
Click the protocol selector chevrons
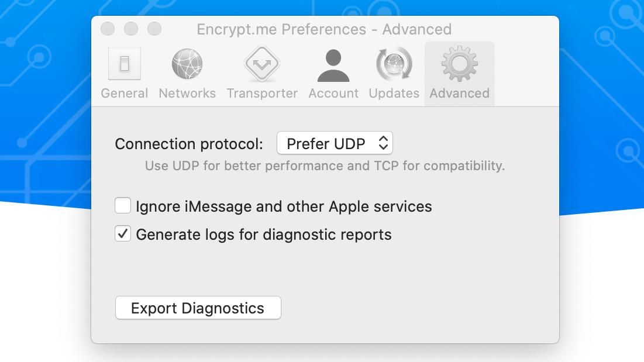(x=383, y=142)
